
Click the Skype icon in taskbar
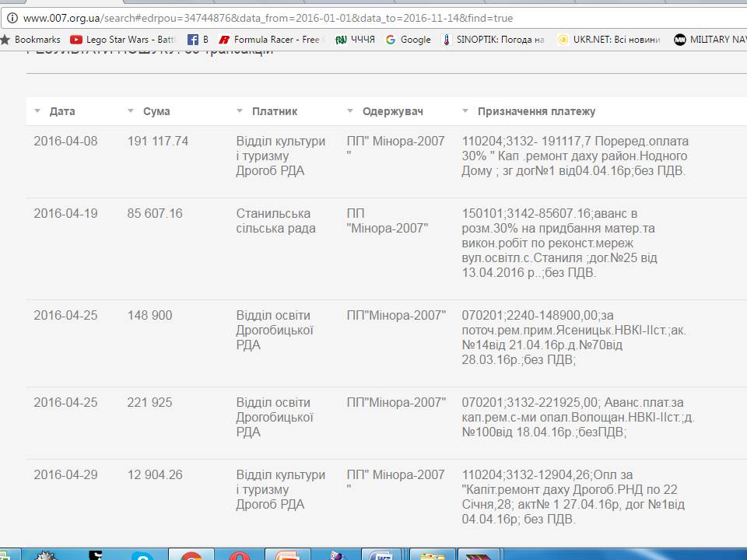[x=142, y=555]
